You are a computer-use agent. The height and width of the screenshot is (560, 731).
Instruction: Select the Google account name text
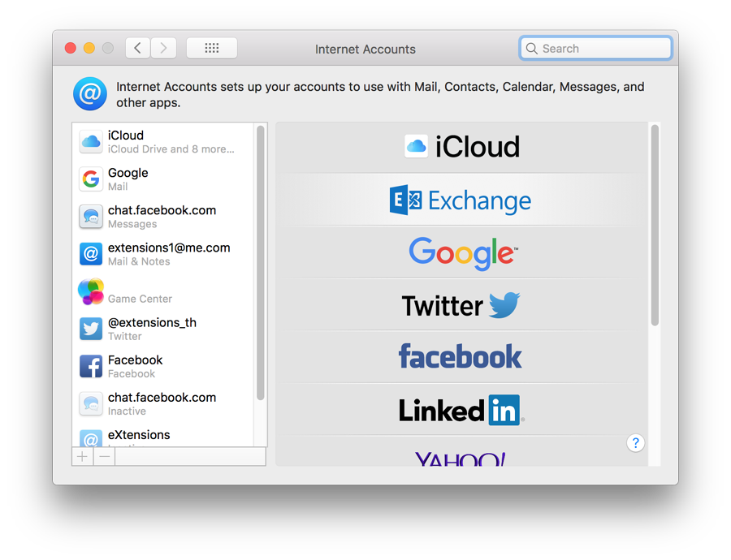click(x=128, y=174)
